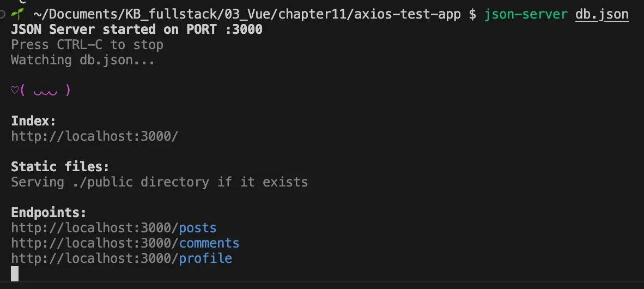This screenshot has width=644, height=289.
Task: Click the seedling emoji in the prompt
Action: (x=17, y=14)
